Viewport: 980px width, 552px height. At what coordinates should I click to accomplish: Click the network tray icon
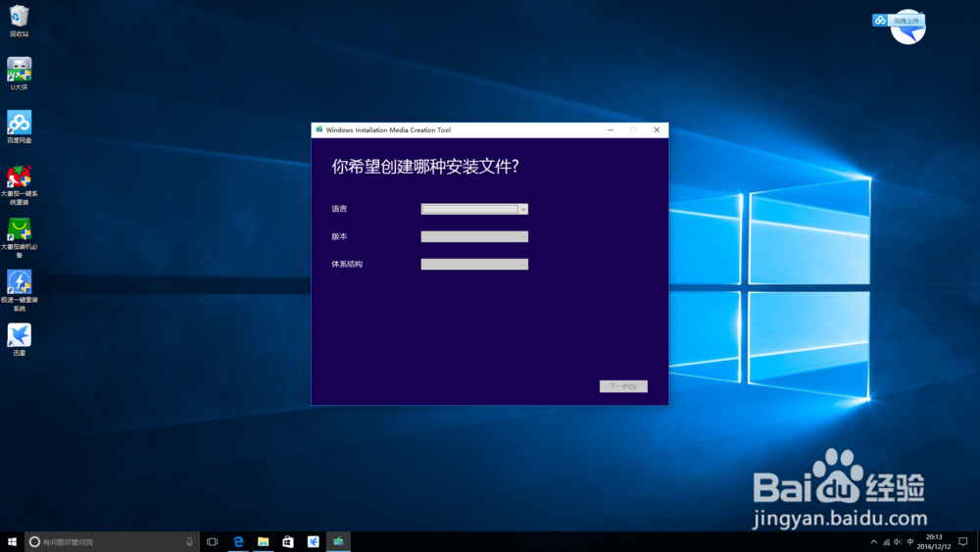click(x=886, y=542)
